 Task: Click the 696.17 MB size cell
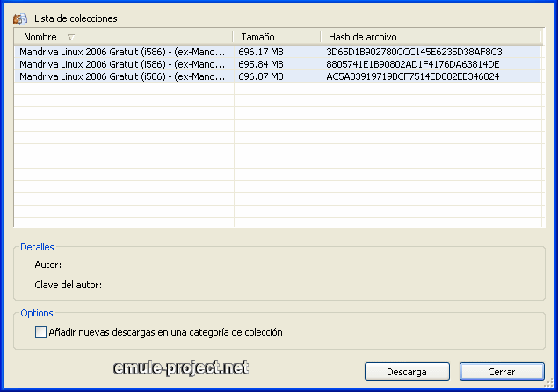point(261,52)
